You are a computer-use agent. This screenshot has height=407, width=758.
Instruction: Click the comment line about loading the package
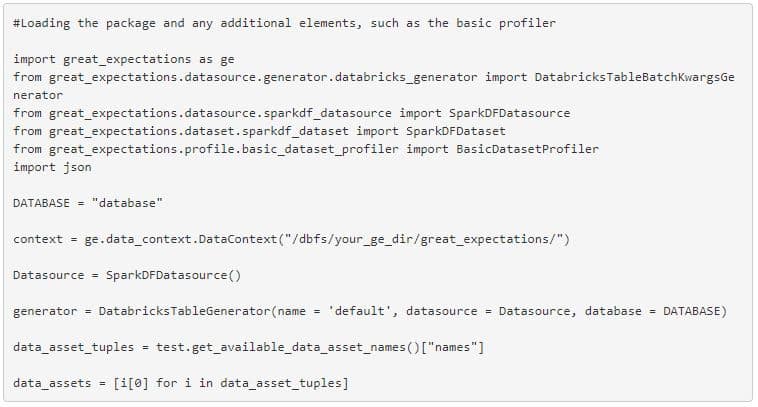click(x=284, y=23)
